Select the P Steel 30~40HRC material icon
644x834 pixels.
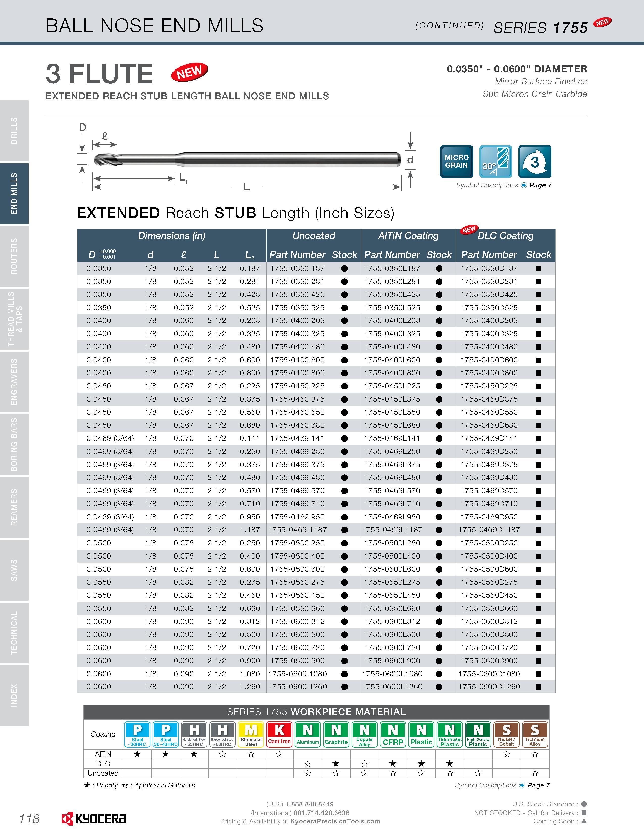[x=166, y=734]
